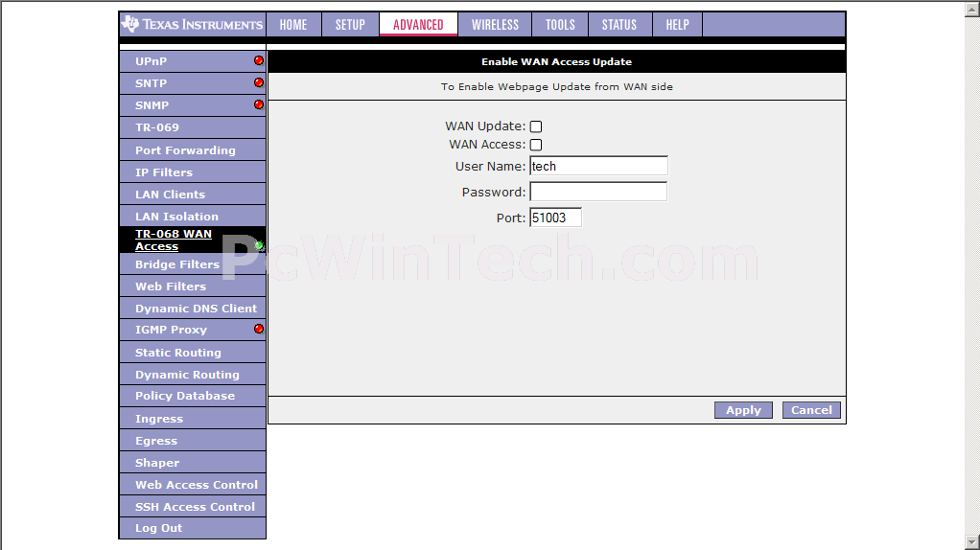Open the HOME tab
This screenshot has height=550, width=980.
tap(293, 24)
